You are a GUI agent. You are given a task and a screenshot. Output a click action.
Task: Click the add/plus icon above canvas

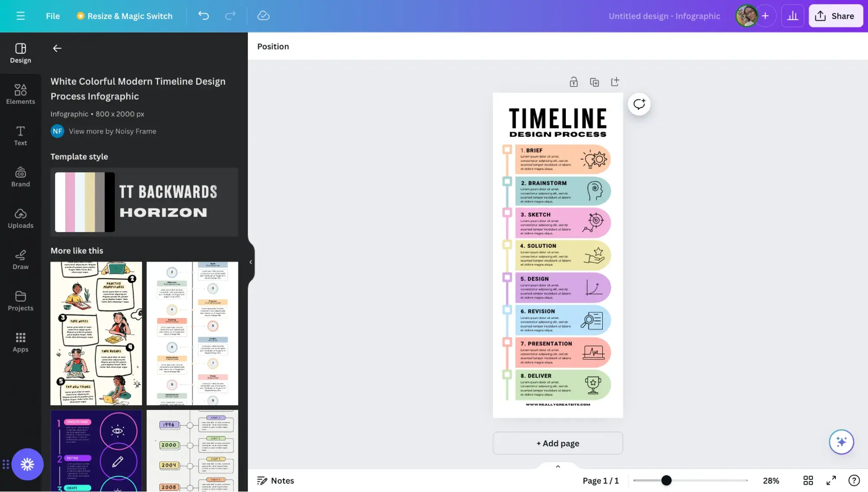click(615, 82)
